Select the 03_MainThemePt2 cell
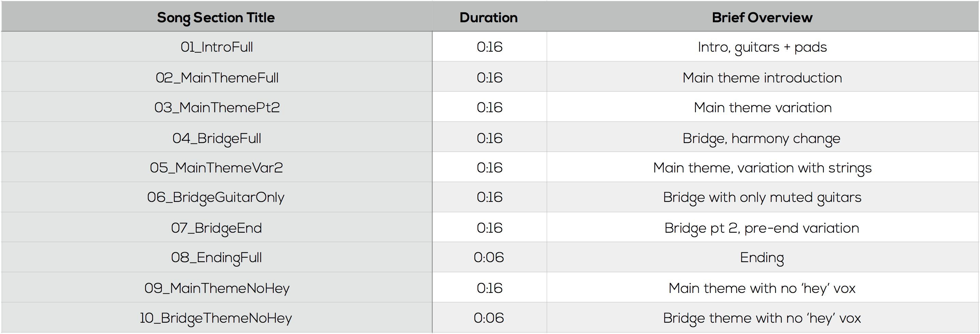The image size is (980, 334). [216, 107]
